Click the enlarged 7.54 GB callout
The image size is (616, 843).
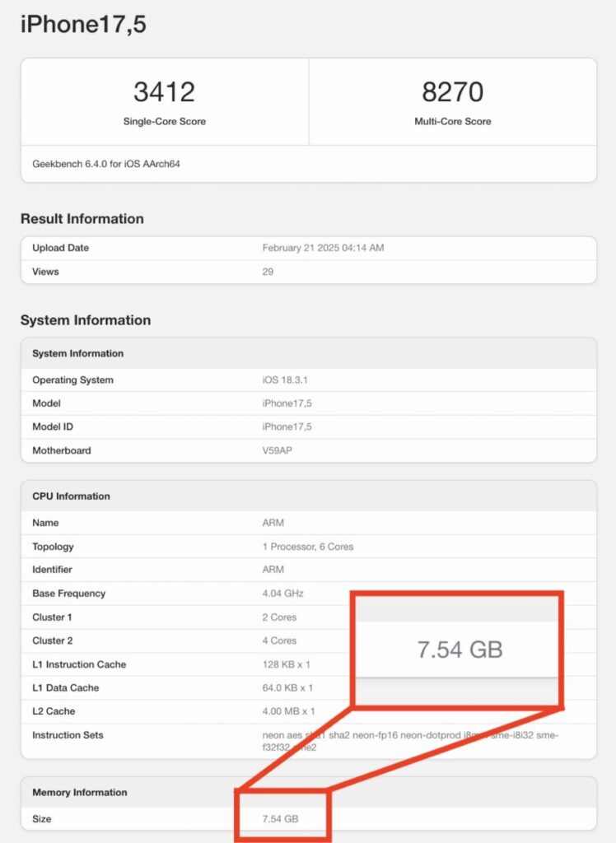[460, 649]
